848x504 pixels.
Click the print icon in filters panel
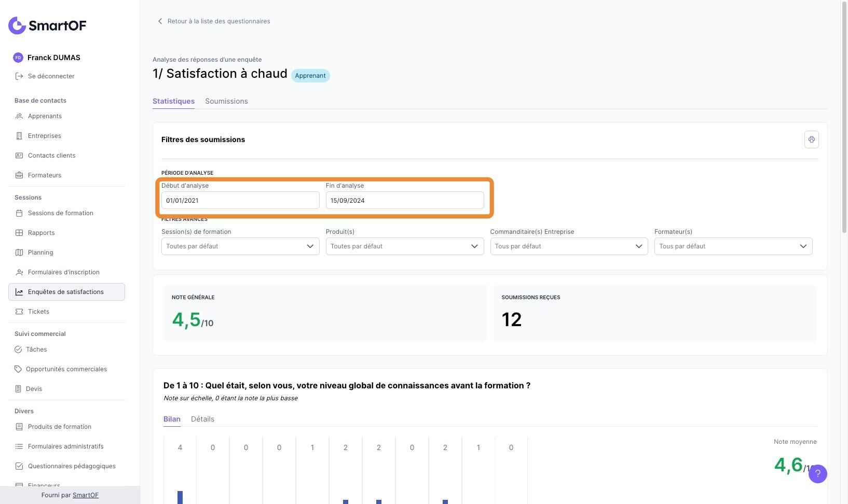click(811, 139)
